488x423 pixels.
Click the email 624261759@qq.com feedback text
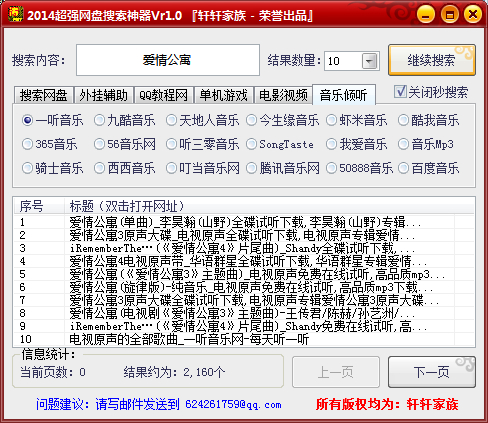point(233,404)
